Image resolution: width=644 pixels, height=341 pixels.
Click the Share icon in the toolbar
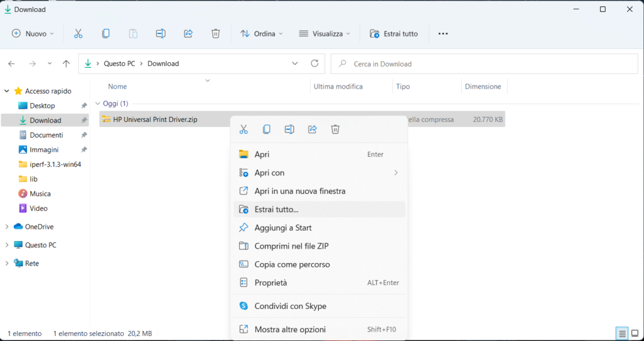pos(188,34)
